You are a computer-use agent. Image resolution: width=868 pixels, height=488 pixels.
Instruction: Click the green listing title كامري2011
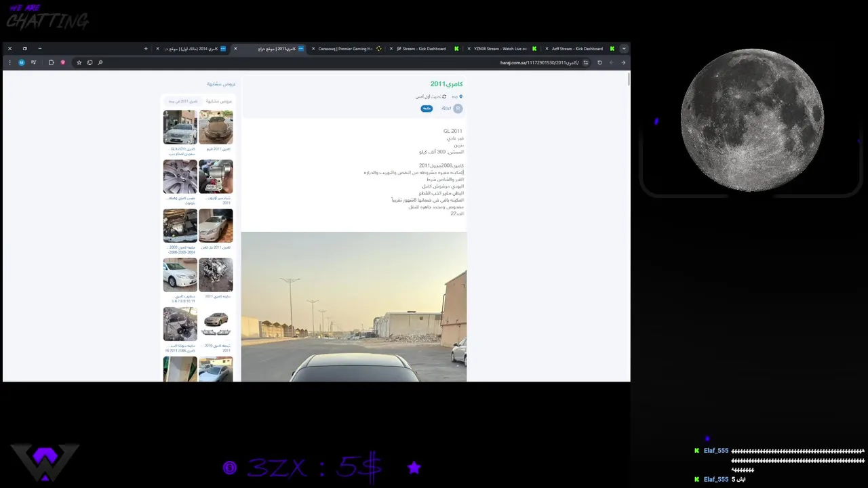click(446, 84)
